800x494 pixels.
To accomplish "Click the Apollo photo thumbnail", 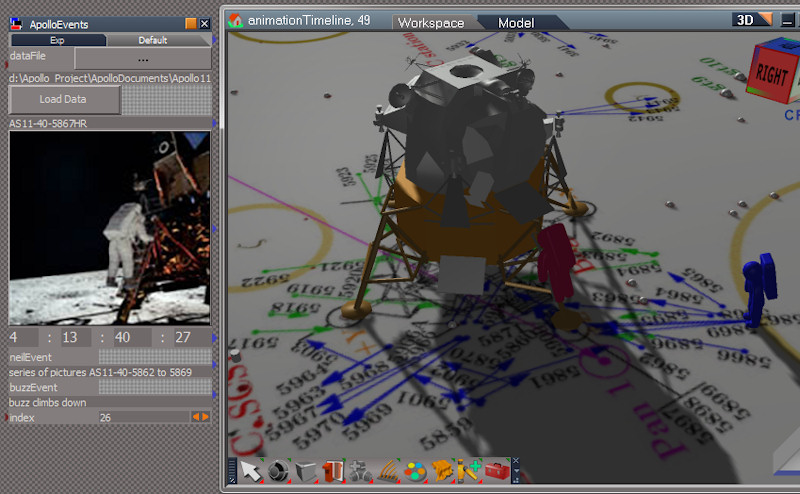I will 110,228.
